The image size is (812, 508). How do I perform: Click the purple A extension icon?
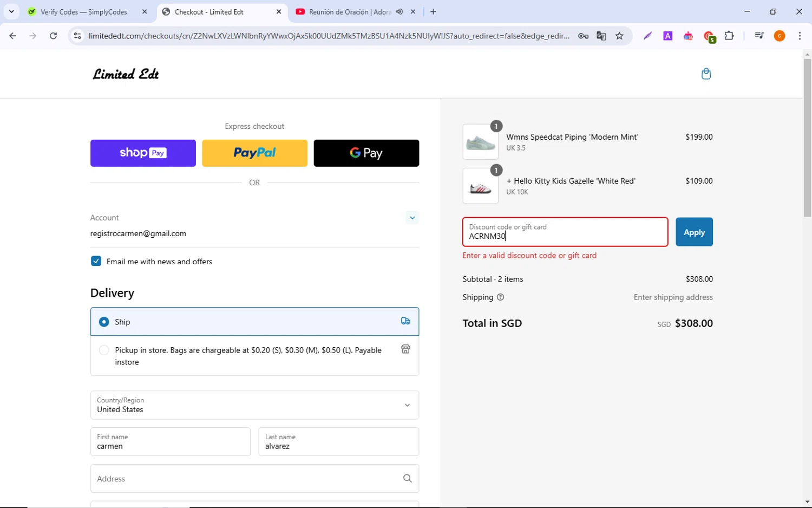coord(668,36)
